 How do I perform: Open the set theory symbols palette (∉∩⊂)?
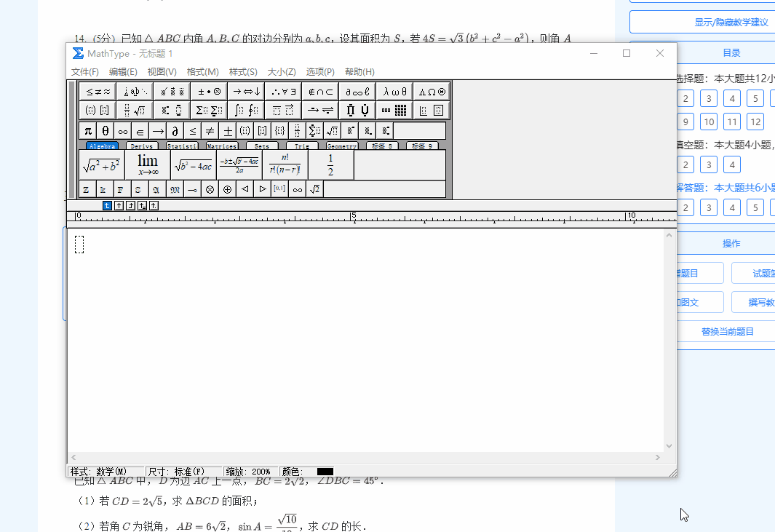pyautogui.click(x=319, y=92)
